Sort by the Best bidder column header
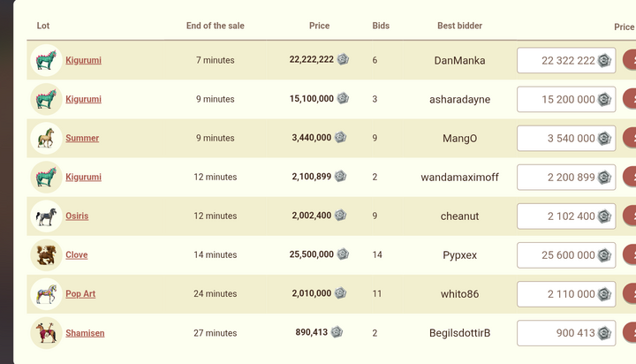 coord(459,26)
